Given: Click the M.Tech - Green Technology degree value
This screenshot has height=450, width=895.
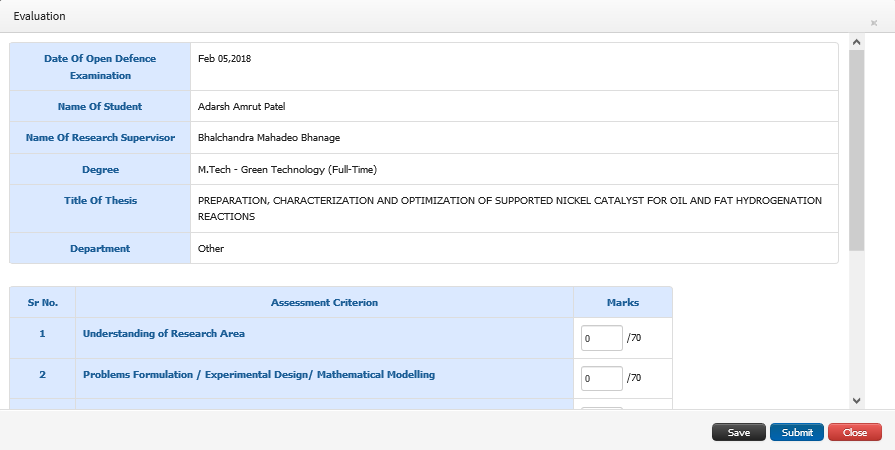Looking at the screenshot, I should (287, 170).
